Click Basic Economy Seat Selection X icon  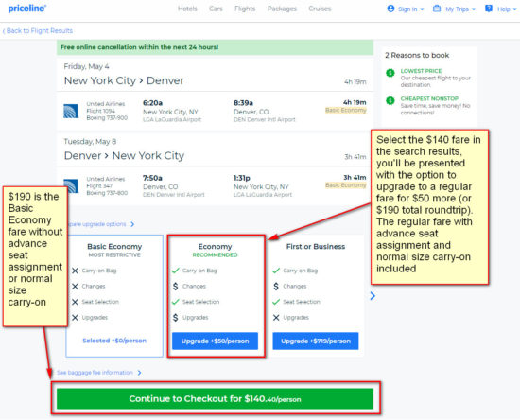(75, 302)
